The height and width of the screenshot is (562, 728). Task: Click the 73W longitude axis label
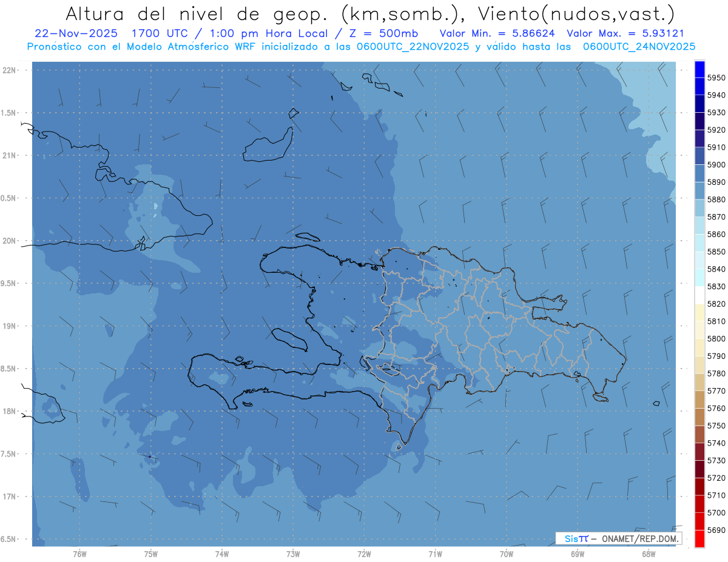(x=293, y=554)
